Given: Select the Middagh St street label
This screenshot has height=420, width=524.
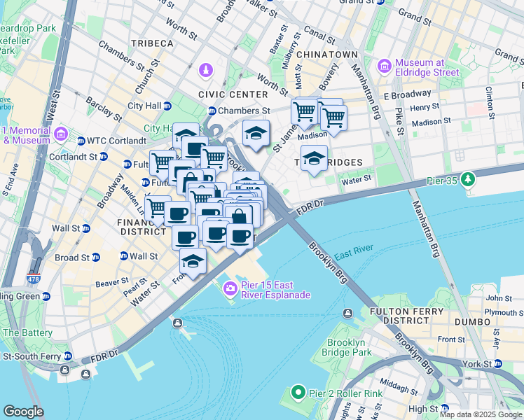Looking at the screenshot, I should [399, 386].
